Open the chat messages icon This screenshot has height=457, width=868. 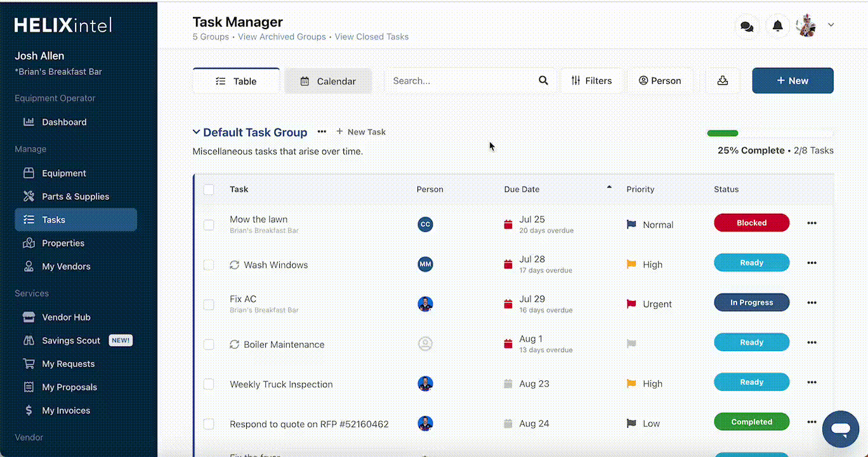pos(747,27)
